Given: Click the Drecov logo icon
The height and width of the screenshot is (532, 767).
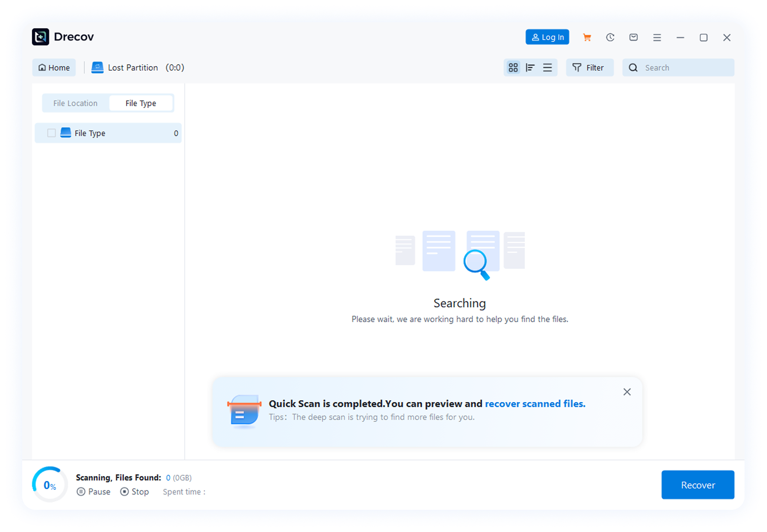Looking at the screenshot, I should [40, 37].
